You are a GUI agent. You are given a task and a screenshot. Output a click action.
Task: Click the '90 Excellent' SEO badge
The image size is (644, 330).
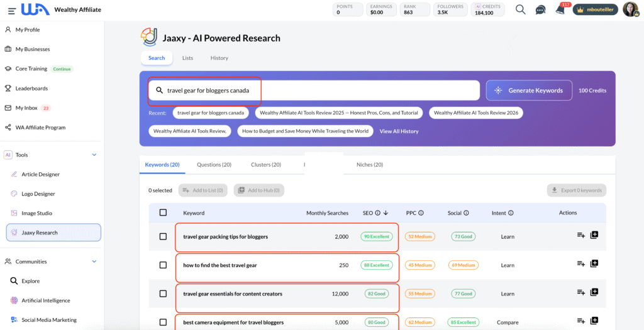point(377,236)
